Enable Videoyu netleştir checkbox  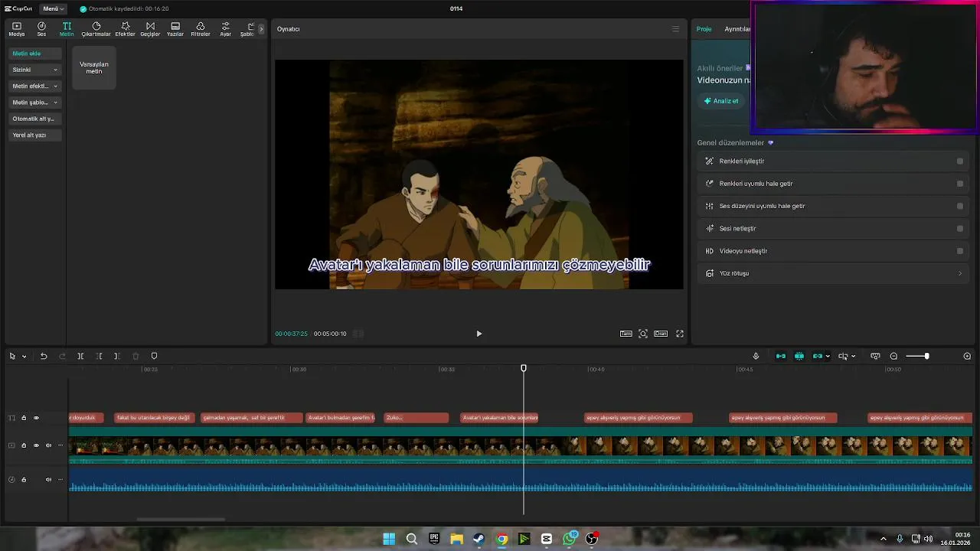(x=960, y=251)
